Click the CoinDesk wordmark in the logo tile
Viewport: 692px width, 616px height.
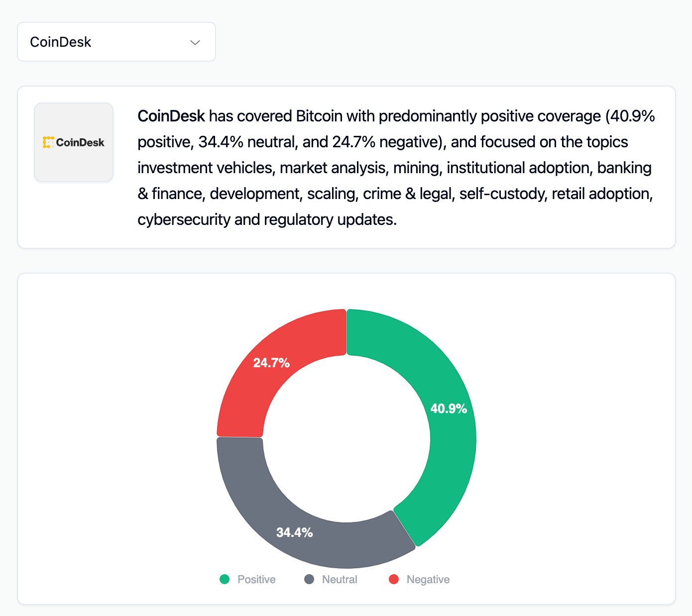click(80, 143)
